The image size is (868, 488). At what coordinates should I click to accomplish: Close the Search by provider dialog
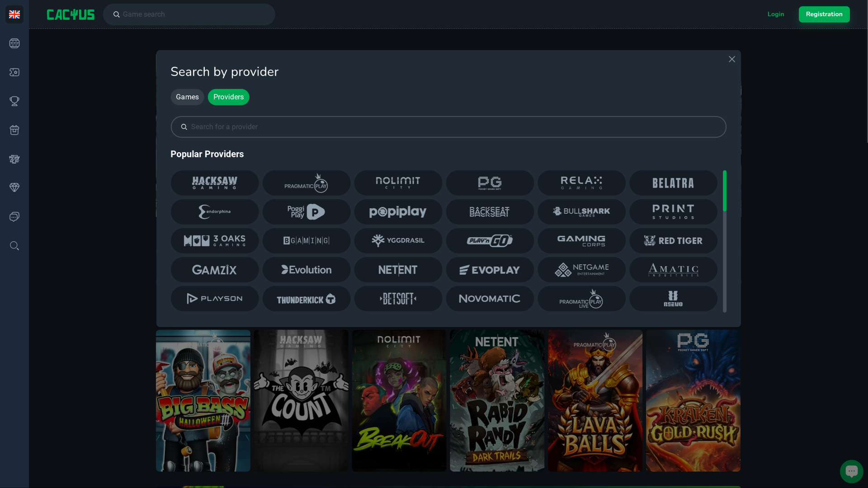731,59
